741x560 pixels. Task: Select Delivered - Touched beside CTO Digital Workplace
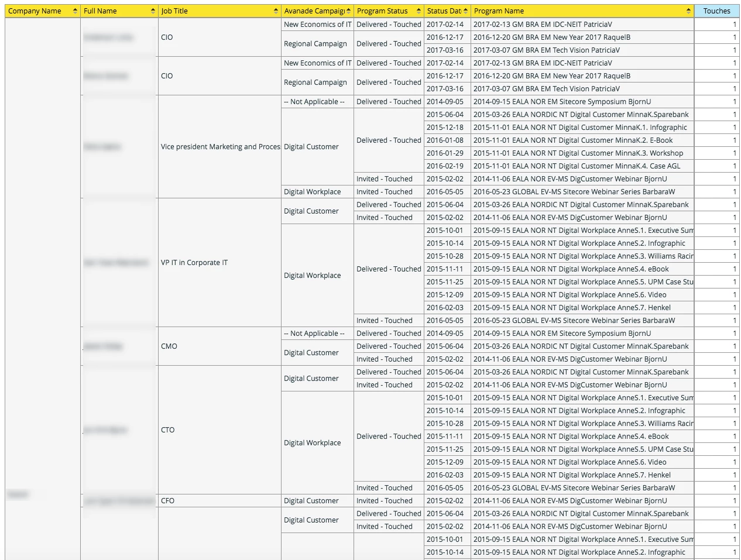[389, 437]
